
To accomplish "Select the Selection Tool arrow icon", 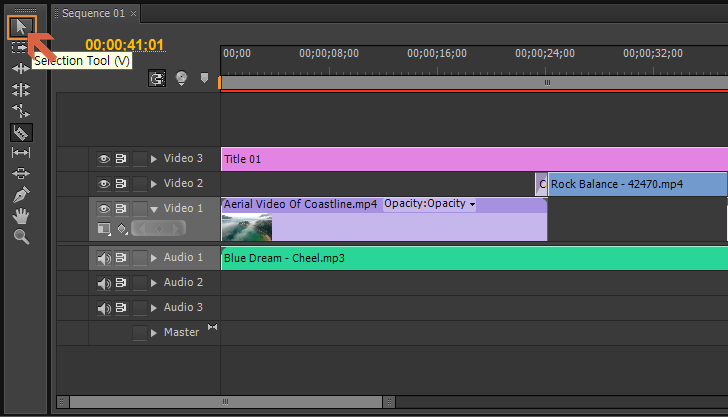I will click(21, 27).
